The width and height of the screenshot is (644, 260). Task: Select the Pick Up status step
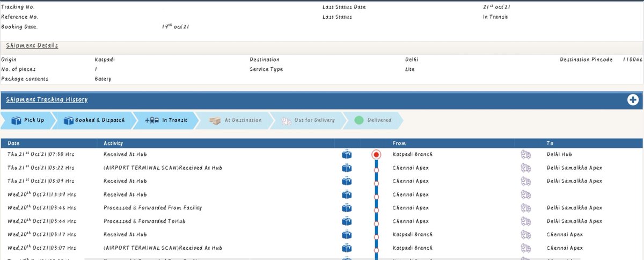pos(27,120)
